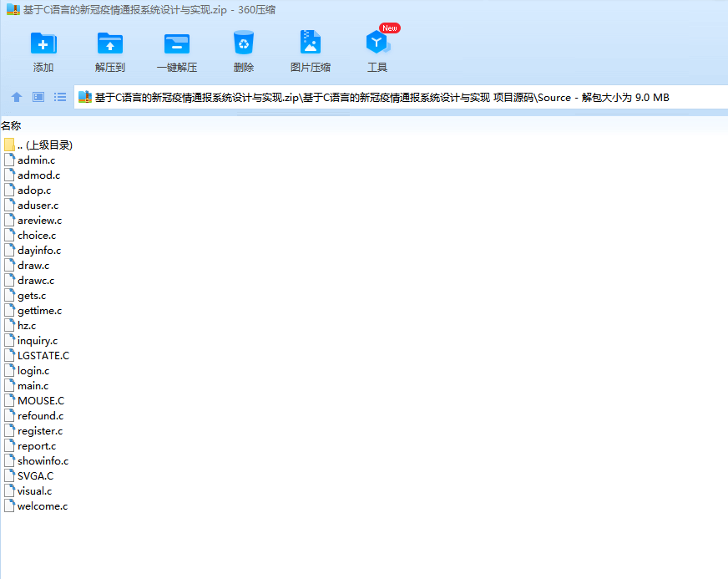Viewport: 728px width, 579px height.
Task: Switch to icon view mode
Action: point(38,97)
